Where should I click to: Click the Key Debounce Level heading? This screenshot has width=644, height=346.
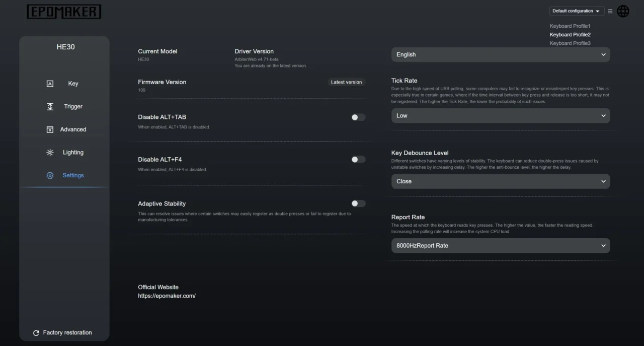(420, 153)
